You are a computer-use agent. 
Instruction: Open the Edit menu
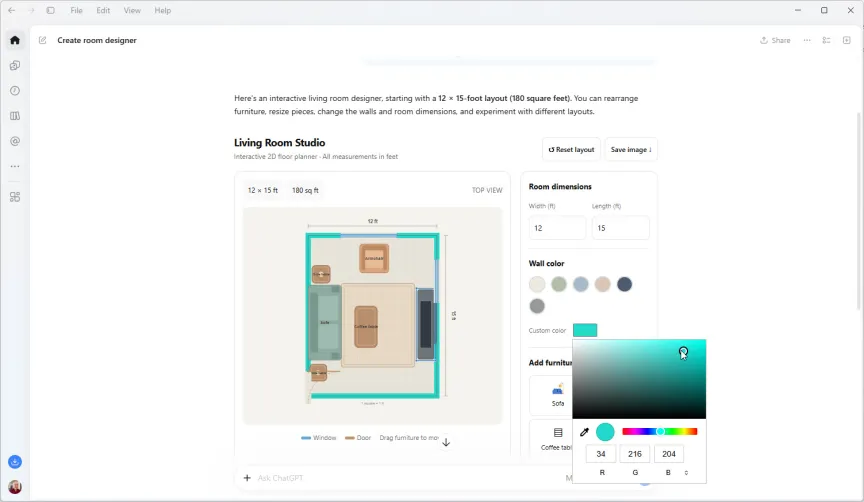point(103,10)
